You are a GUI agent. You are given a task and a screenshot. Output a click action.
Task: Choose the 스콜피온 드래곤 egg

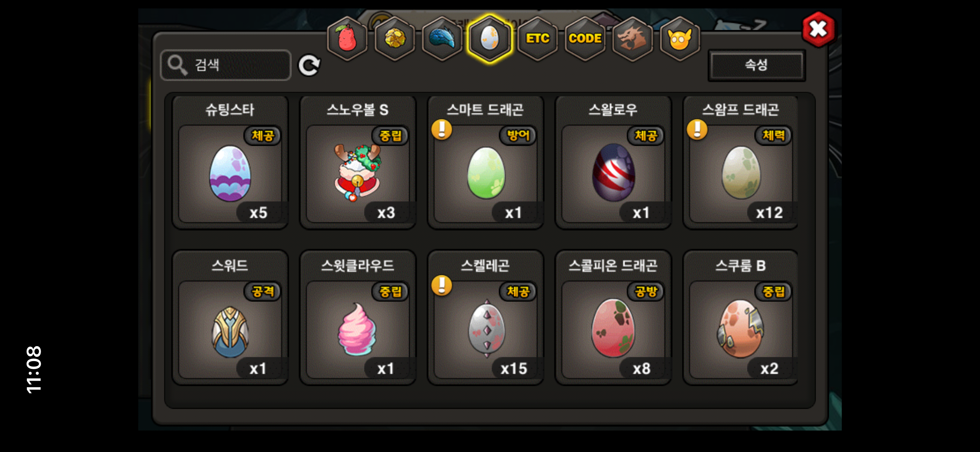click(613, 318)
